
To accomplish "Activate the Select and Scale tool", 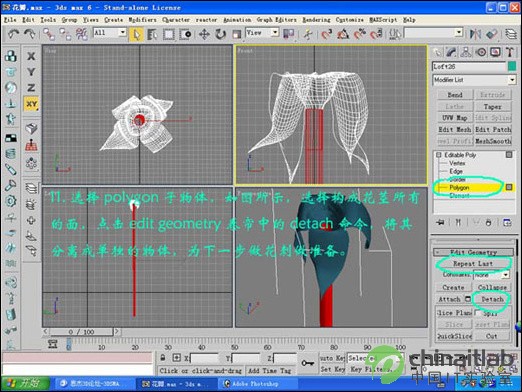I will (237, 34).
